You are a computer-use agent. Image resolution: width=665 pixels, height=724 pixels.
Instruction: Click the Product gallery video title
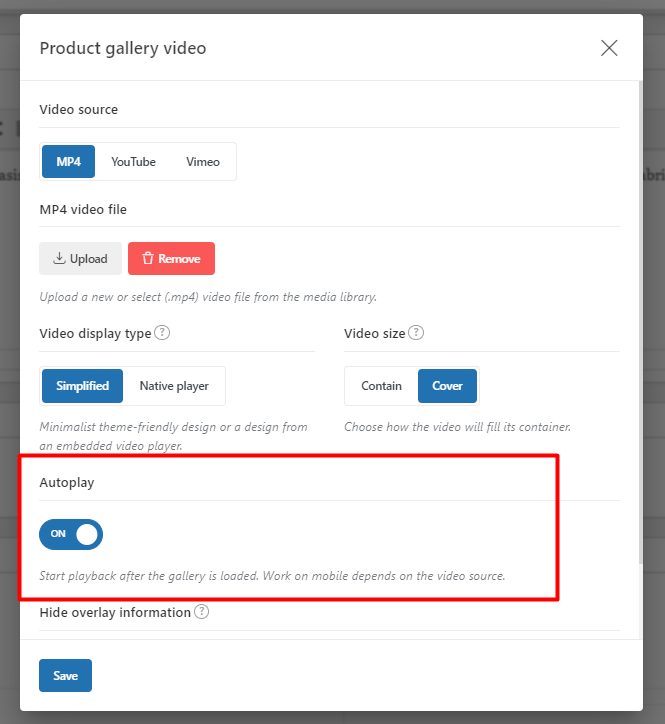pos(123,48)
